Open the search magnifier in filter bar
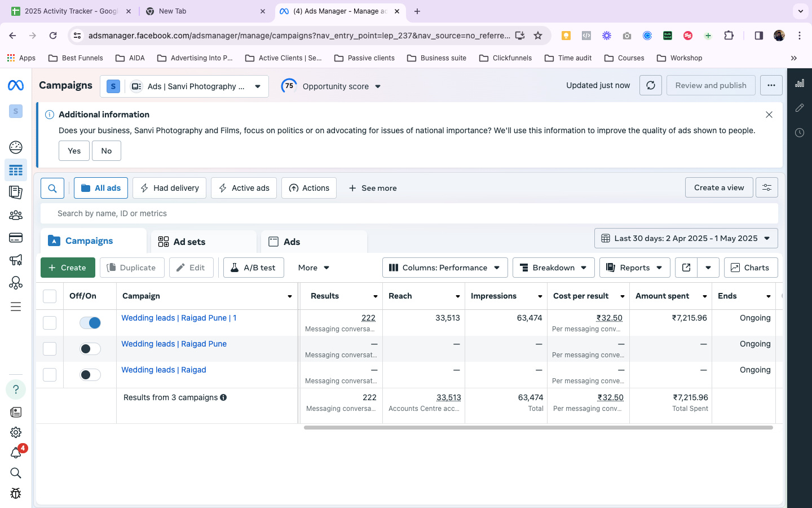The image size is (812, 508). tap(52, 188)
